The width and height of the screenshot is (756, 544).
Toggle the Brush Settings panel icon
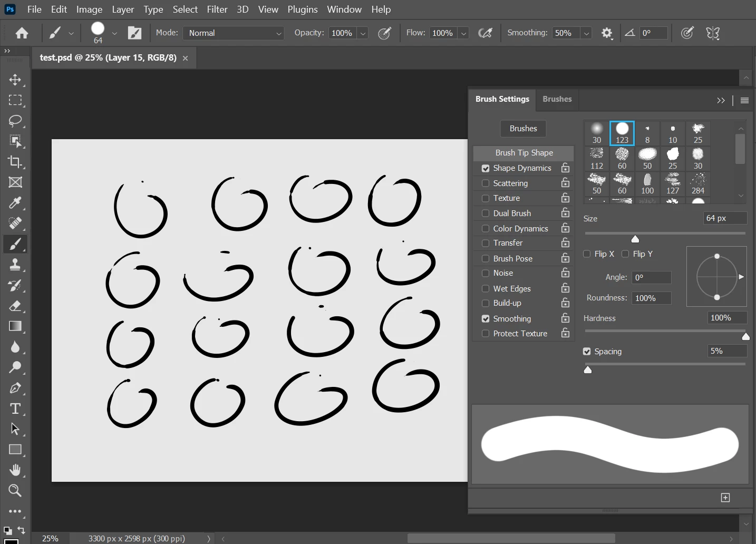pos(135,33)
